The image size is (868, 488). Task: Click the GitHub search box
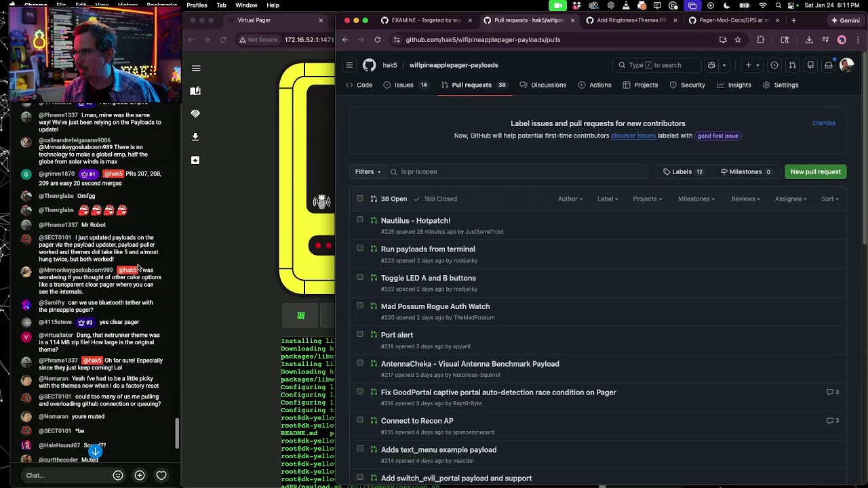pyautogui.click(x=657, y=65)
